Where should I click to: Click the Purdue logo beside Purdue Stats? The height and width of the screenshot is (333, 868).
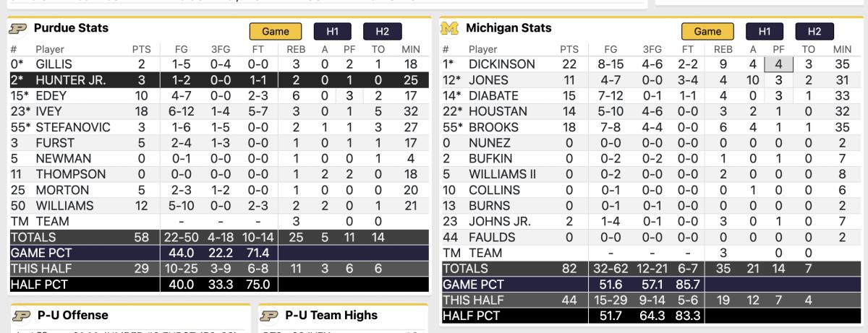[x=18, y=29]
